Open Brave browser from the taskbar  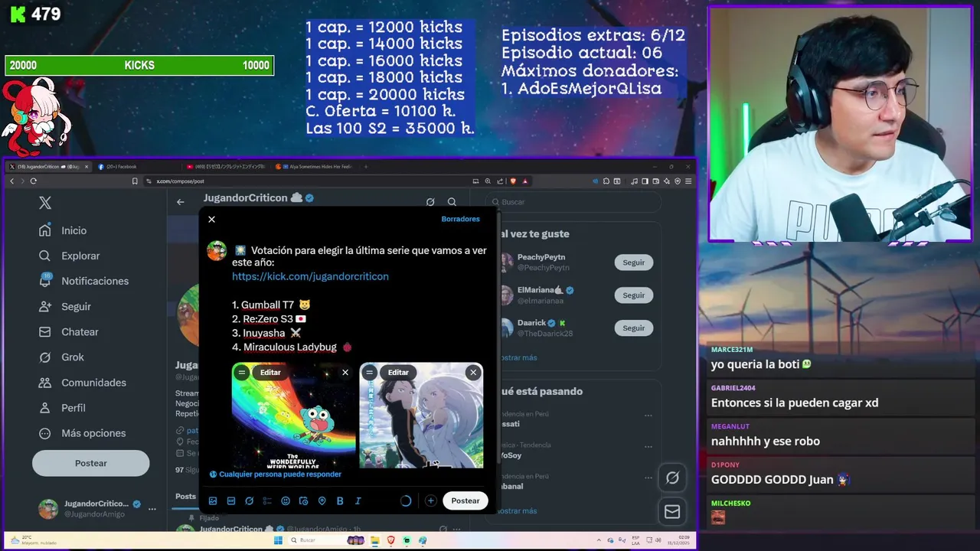tap(391, 540)
